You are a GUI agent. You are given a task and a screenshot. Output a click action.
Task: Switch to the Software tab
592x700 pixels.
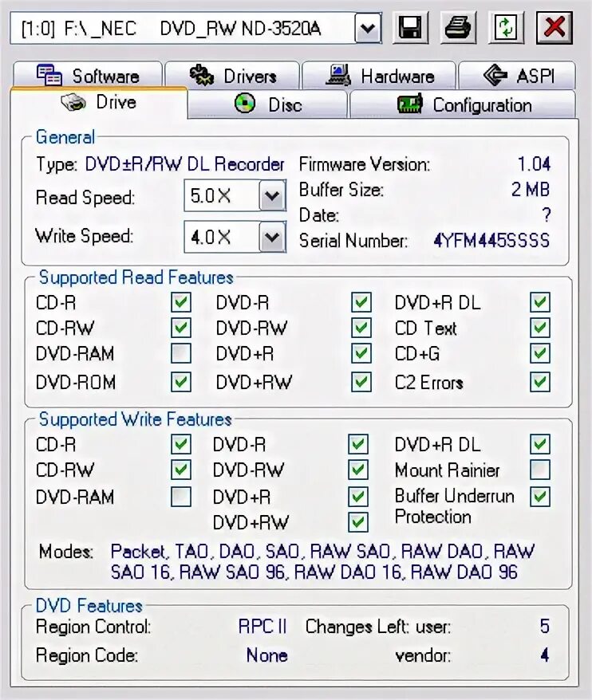88,76
